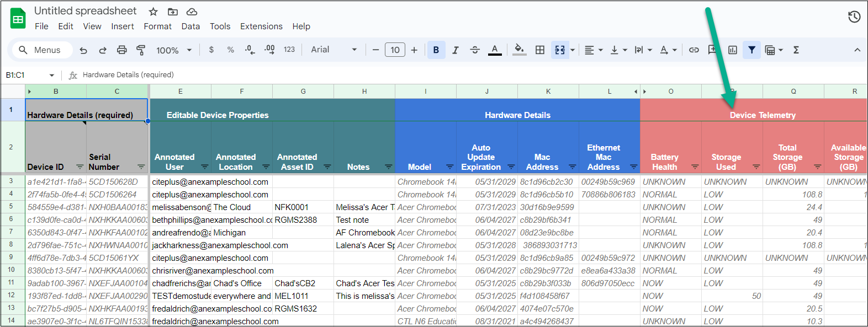
Task: Open Annotated User filter button
Action: tap(205, 167)
